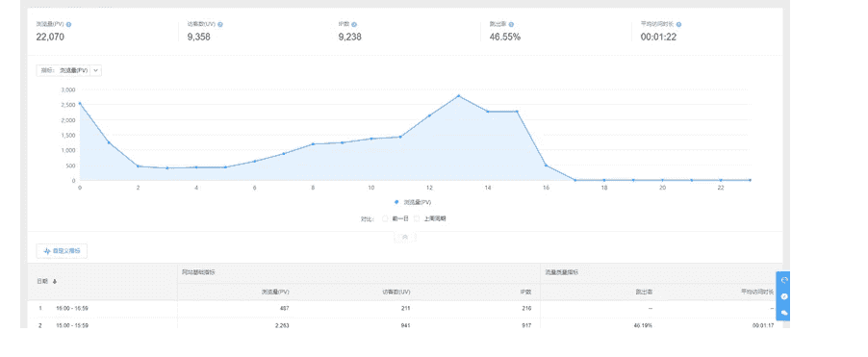
Task: Click the 211 visitors cell
Action: [x=406, y=308]
